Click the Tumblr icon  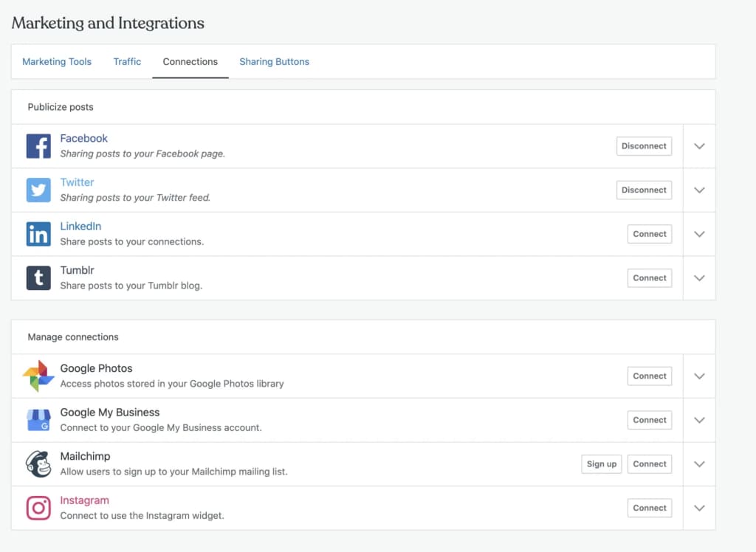[x=38, y=277]
